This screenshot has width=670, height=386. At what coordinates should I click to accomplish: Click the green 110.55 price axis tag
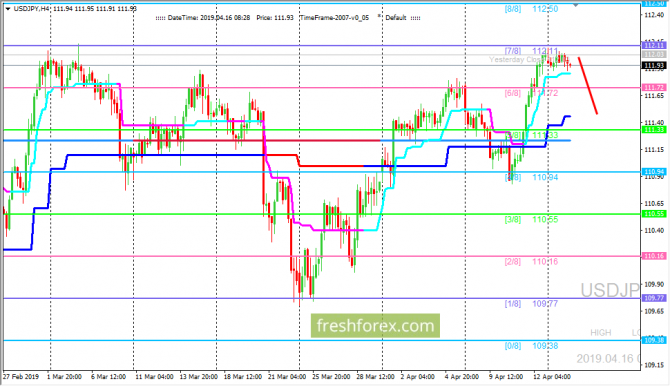[x=654, y=214]
